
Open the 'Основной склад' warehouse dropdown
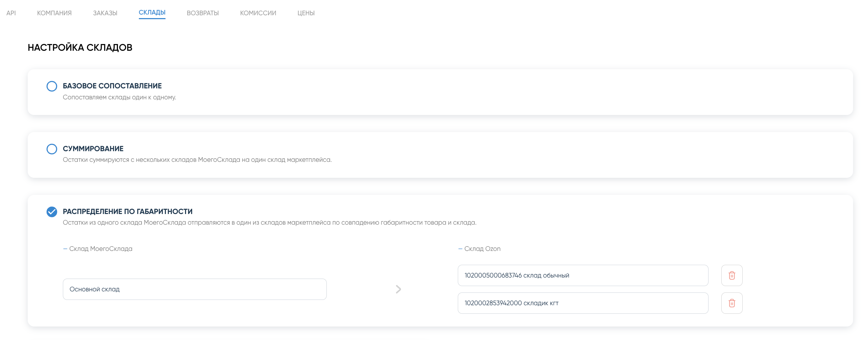(x=194, y=289)
